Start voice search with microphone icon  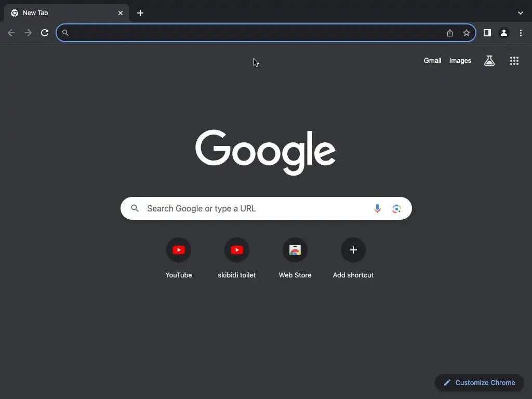click(377, 208)
